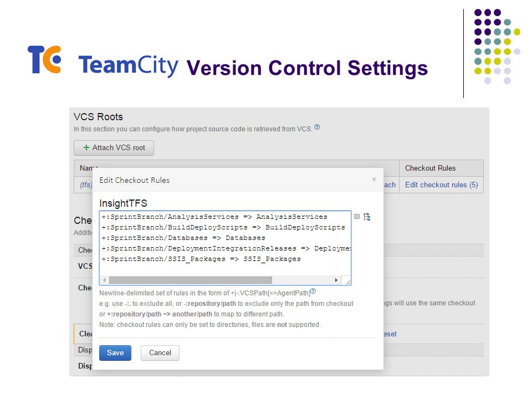Click the TeamCity TC logo icon
The width and height of the screenshot is (532, 399).
point(44,59)
